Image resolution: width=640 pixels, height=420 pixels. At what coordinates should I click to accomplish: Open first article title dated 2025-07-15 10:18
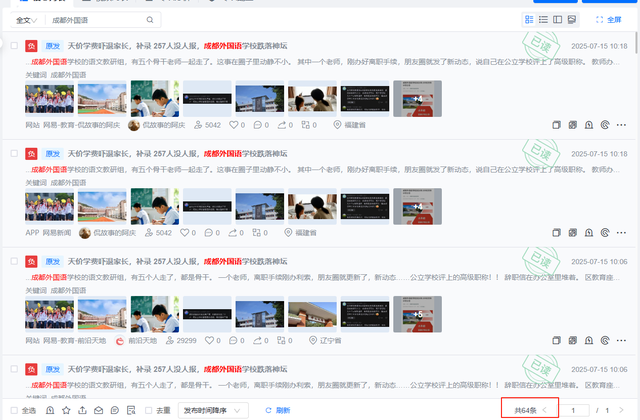tap(177, 46)
